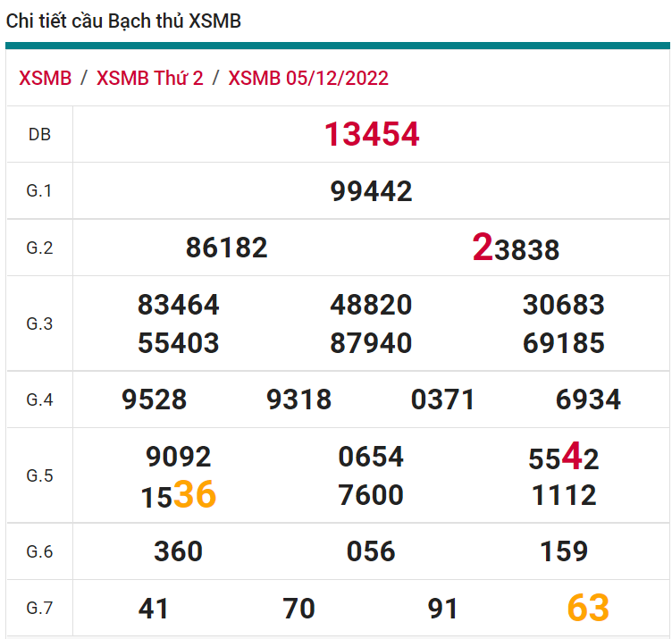Select the G.6 number 056
The height and width of the screenshot is (639, 672).
(x=371, y=551)
